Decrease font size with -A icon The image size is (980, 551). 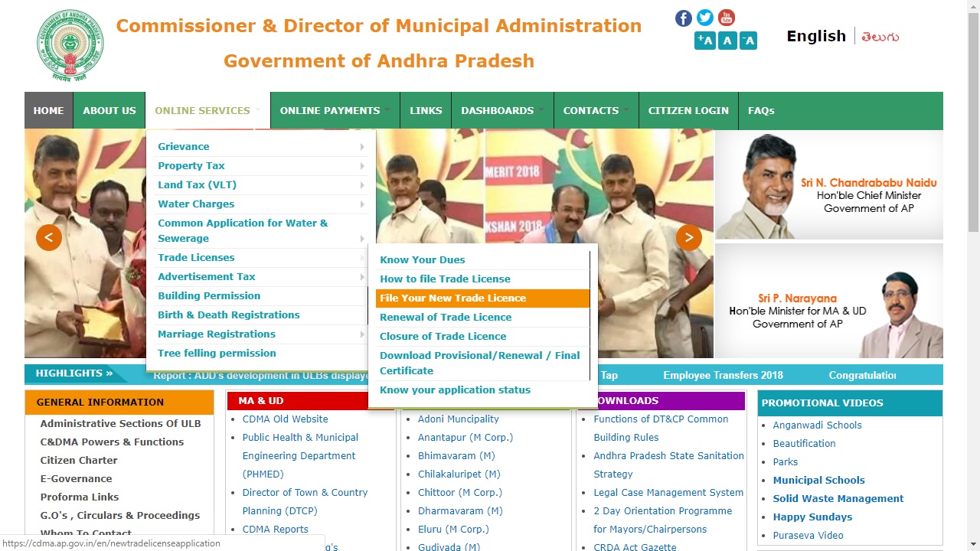click(x=749, y=41)
